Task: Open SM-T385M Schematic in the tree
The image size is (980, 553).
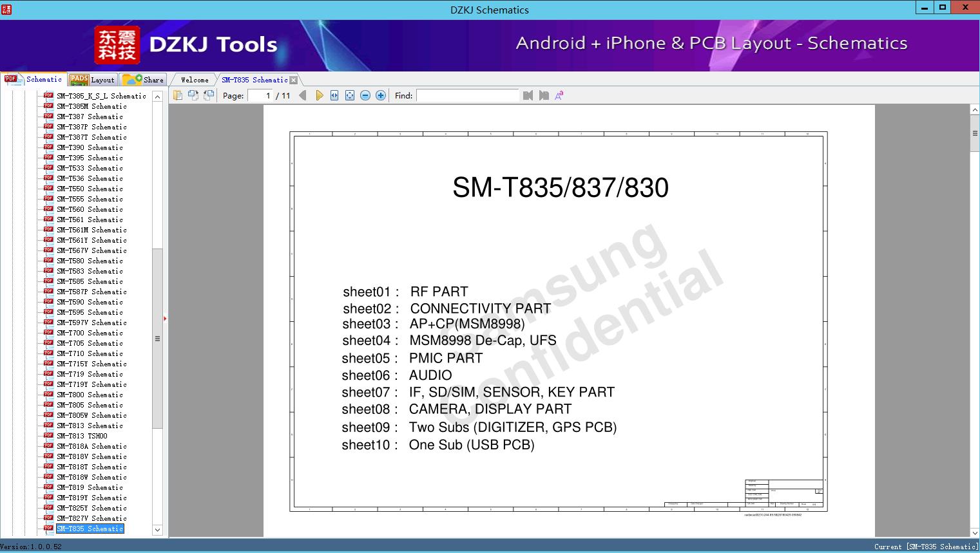Action: click(x=91, y=106)
